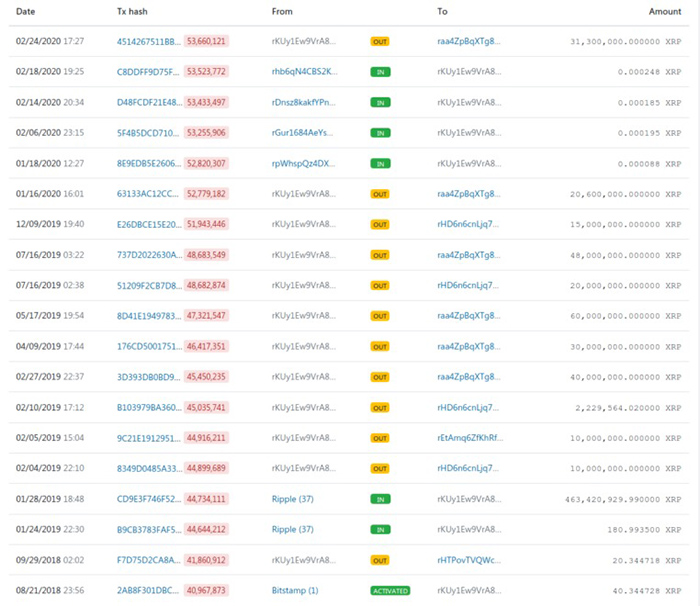Open transaction hash 5F4B5DCD710...
The width and height of the screenshot is (700, 606).
click(148, 133)
